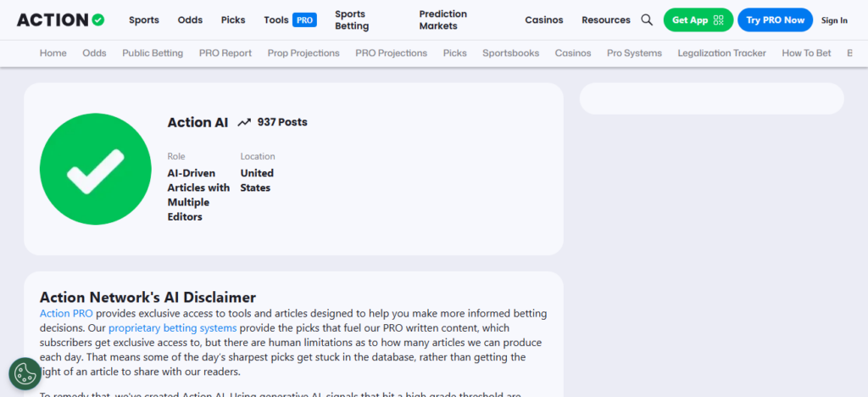
Task: Switch to the Prop Projections tab
Action: pyautogui.click(x=303, y=53)
